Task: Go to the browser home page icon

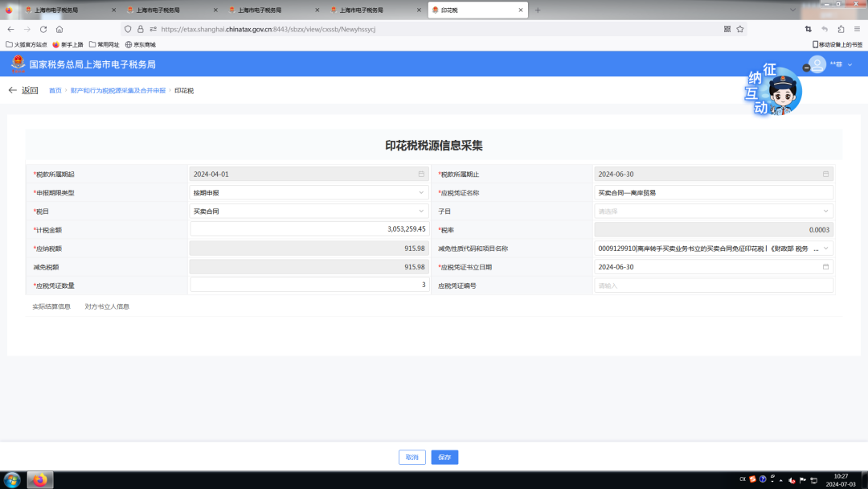Action: click(x=59, y=29)
